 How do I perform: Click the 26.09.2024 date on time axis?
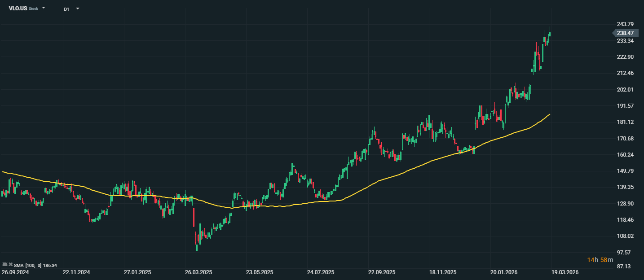point(16,272)
